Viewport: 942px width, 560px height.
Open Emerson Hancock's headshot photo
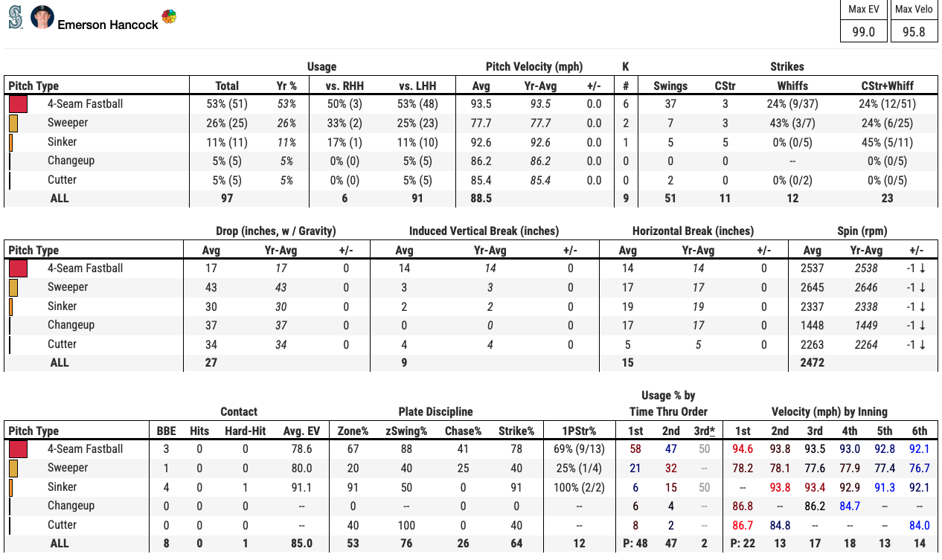(x=42, y=18)
